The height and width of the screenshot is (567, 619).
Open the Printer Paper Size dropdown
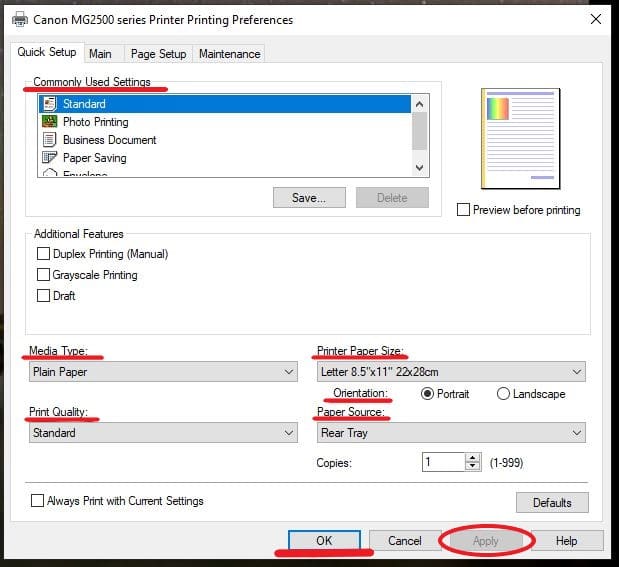(x=450, y=372)
